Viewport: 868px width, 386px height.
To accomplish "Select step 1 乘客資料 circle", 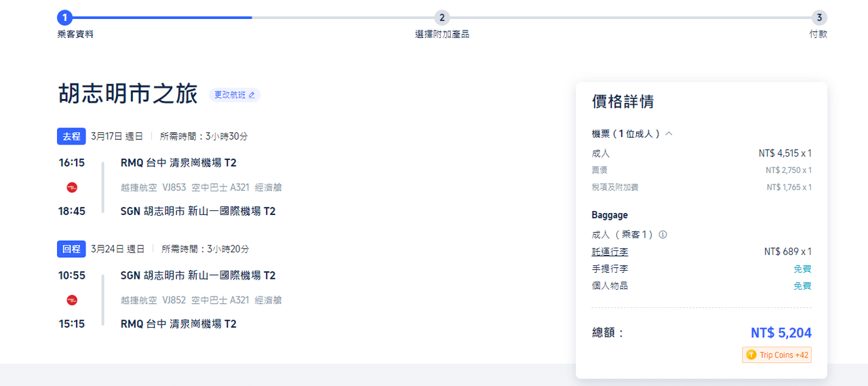I will point(64,18).
